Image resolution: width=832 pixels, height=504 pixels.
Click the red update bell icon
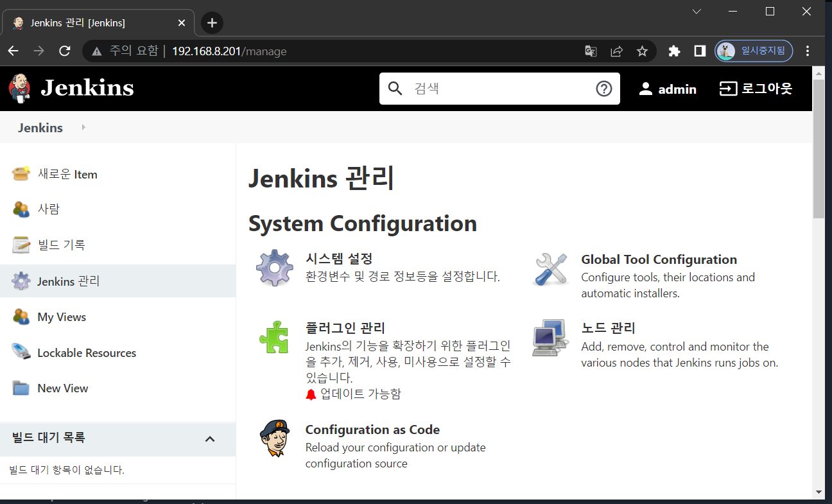point(311,394)
